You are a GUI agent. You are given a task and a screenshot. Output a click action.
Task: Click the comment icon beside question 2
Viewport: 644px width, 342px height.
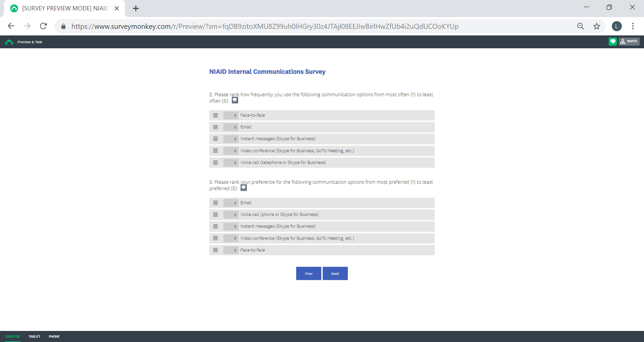(x=235, y=100)
